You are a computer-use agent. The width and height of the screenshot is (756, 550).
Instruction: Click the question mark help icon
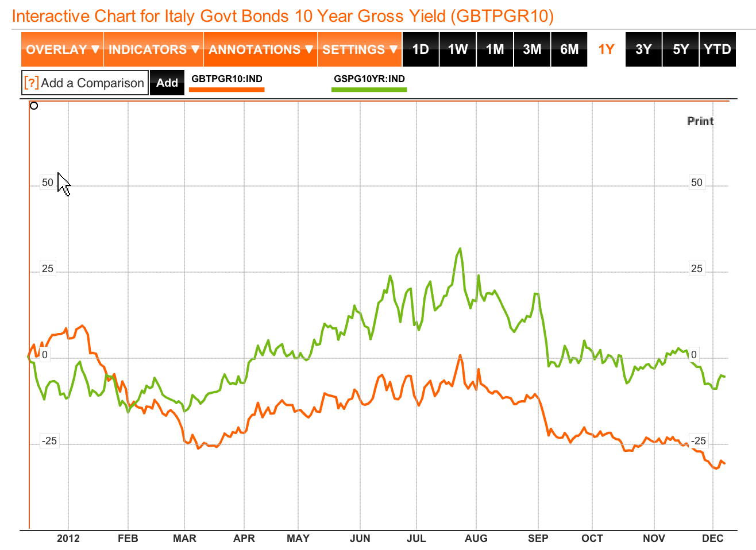(x=32, y=83)
